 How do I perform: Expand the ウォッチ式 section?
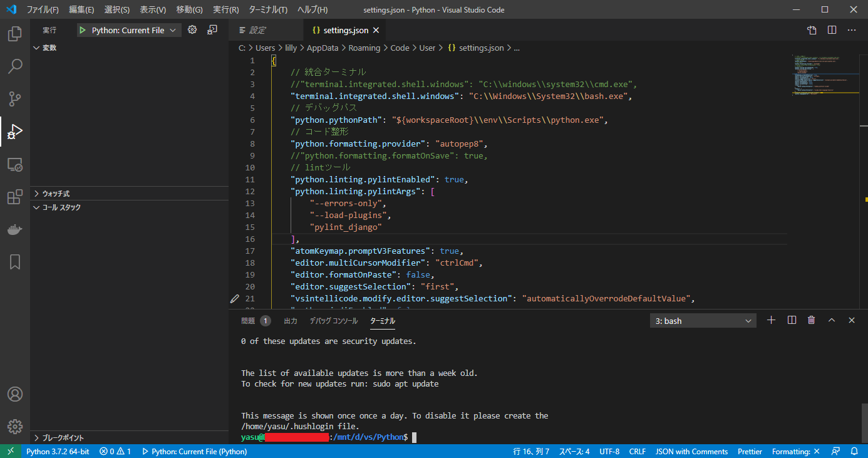[x=128, y=194]
